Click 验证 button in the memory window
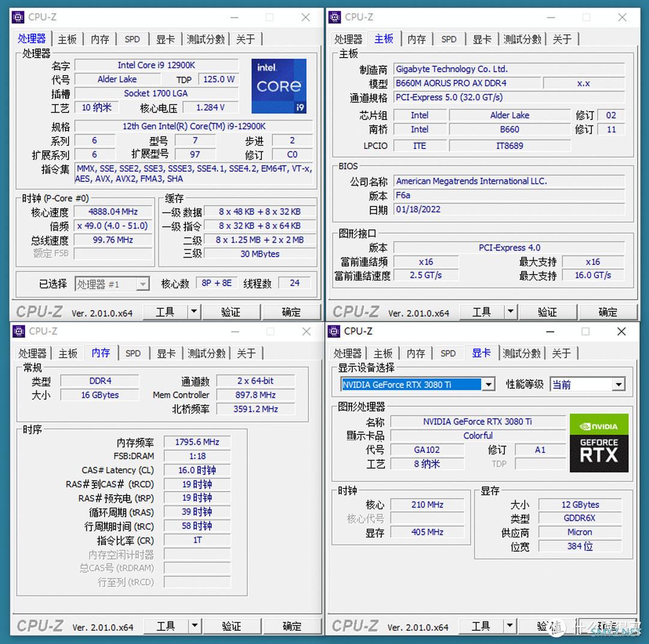The height and width of the screenshot is (644, 649). [231, 626]
